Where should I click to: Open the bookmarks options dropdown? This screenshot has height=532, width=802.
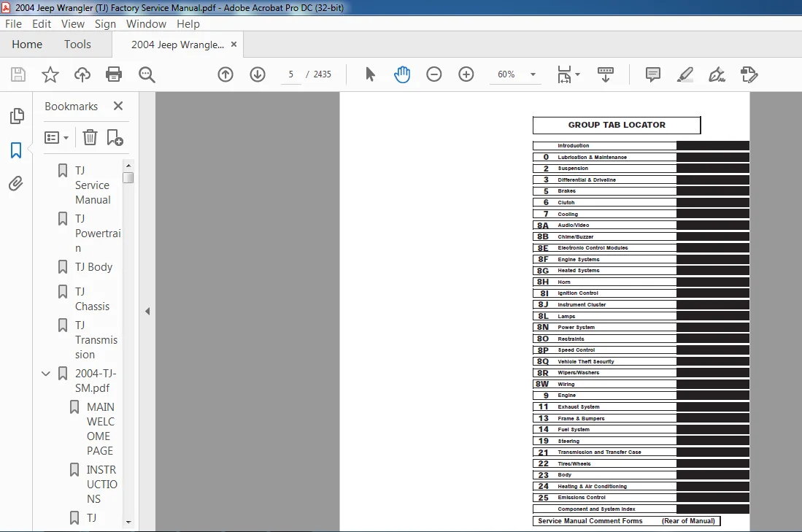pos(56,138)
